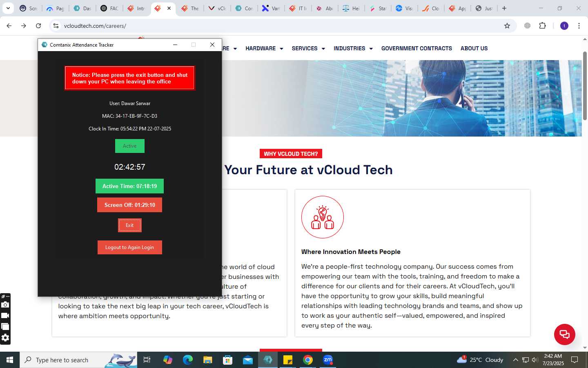Click Logout to Again Login button
The width and height of the screenshot is (588, 368).
tap(130, 247)
